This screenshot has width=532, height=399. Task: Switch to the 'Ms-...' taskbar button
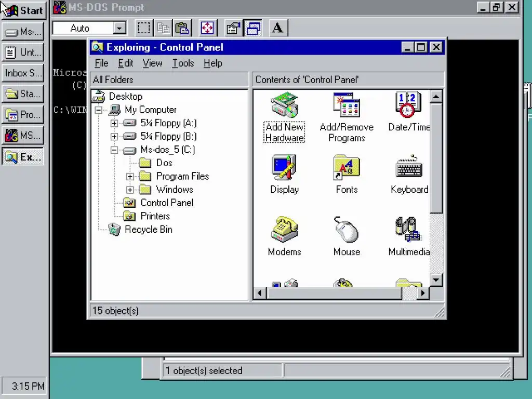[23, 32]
